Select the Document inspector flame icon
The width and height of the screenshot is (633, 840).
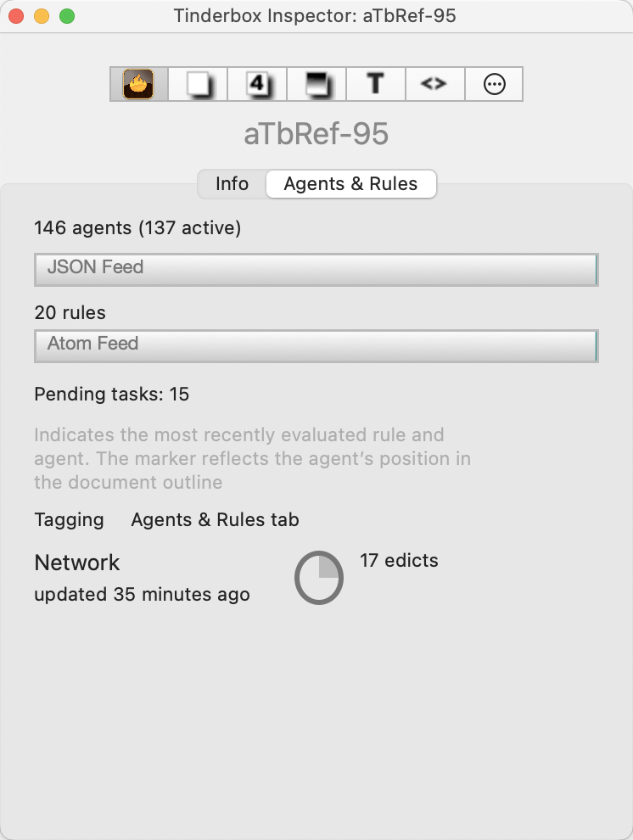coord(137,84)
